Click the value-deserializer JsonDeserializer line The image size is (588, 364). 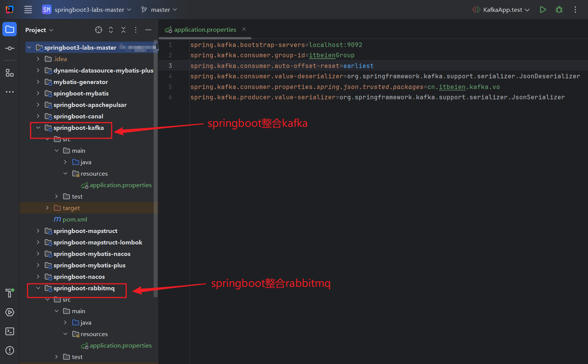(385, 76)
